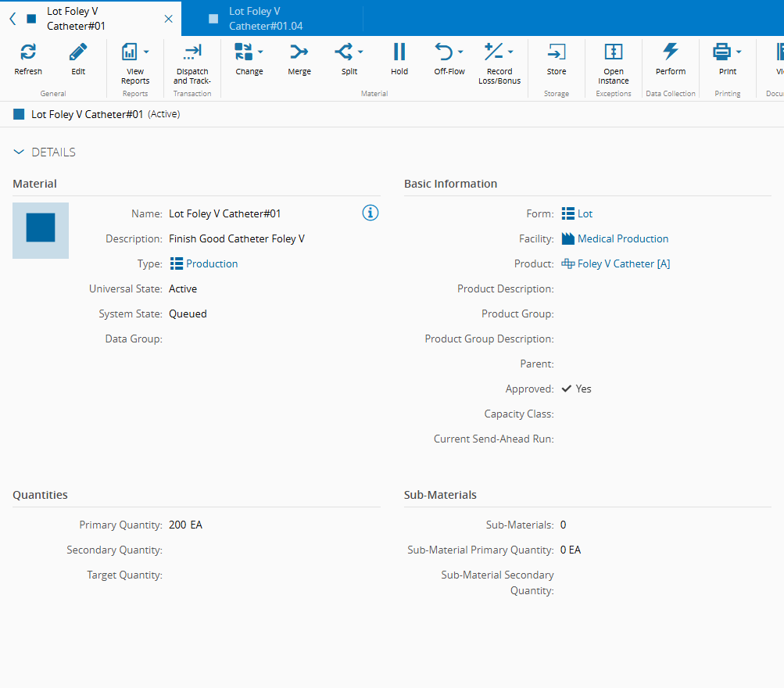Viewport: 784px width, 688px height.
Task: Expand the Split options dropdown
Action: coord(360,52)
